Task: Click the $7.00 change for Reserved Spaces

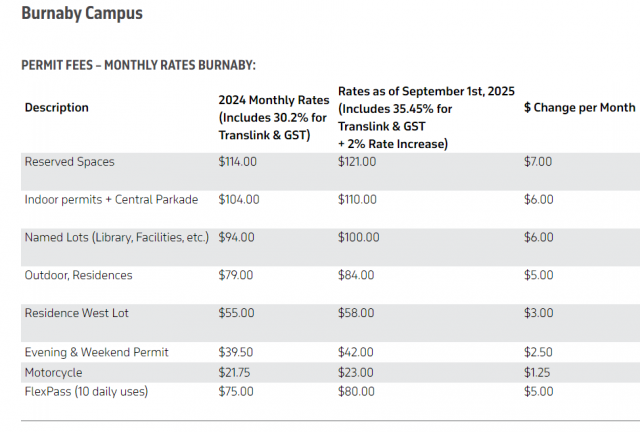Action: pos(538,162)
